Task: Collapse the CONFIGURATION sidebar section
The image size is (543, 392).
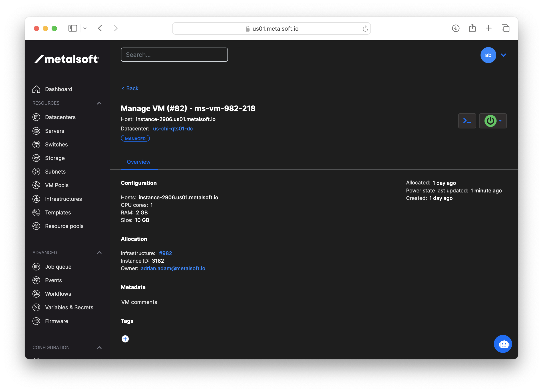Action: coord(99,348)
